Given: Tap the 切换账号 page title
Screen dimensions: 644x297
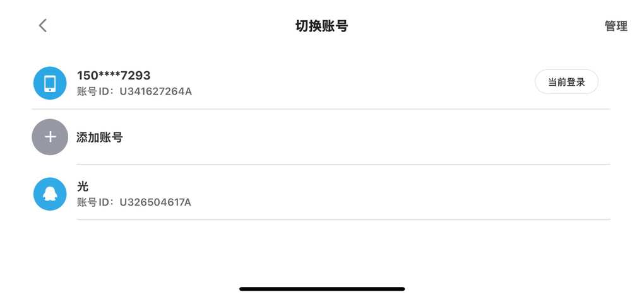Looking at the screenshot, I should point(321,26).
